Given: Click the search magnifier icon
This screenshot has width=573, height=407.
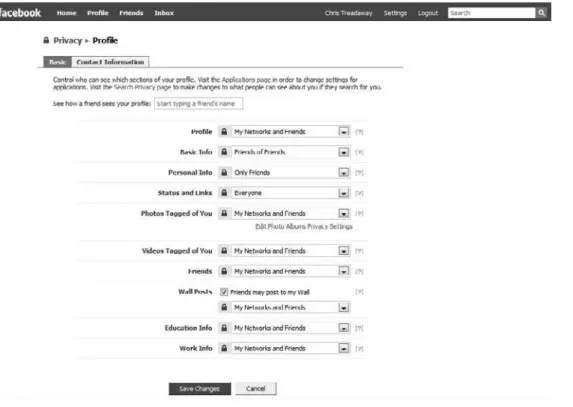Looking at the screenshot, I should click(541, 13).
